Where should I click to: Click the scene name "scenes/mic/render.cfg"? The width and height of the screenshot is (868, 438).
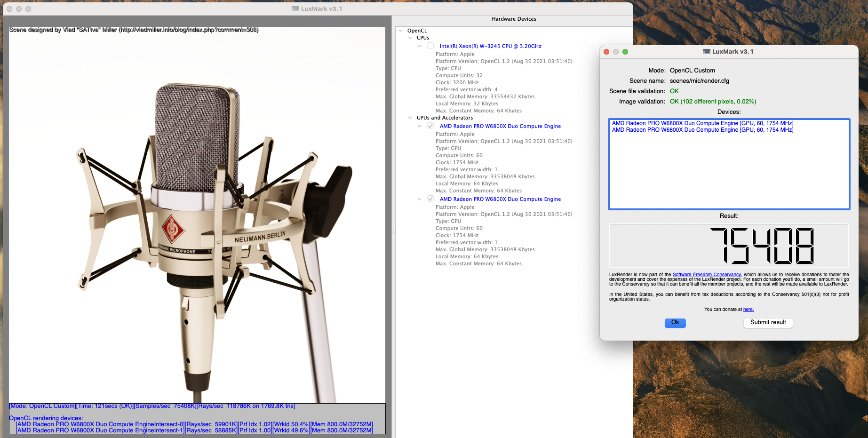(700, 81)
